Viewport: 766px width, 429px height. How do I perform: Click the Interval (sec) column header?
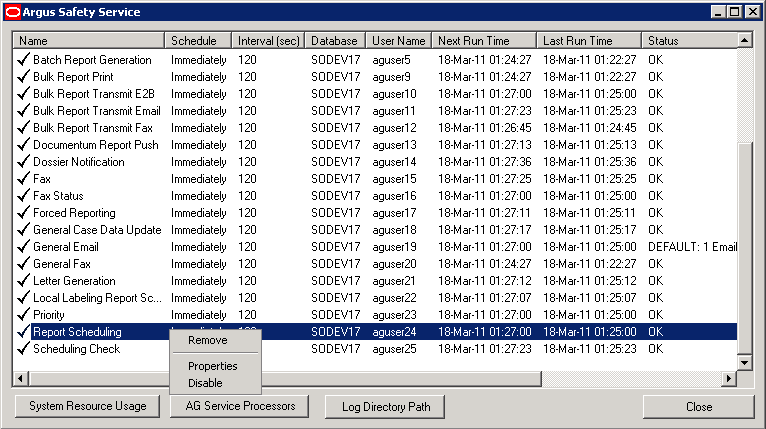click(268, 41)
